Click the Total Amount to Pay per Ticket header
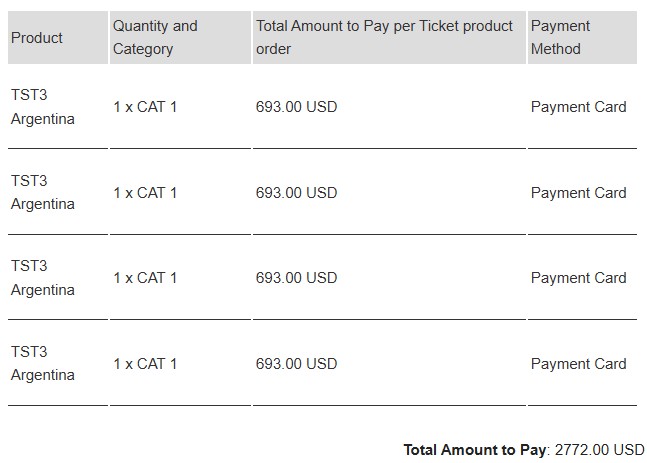Viewport: 647px width, 463px height. [x=384, y=37]
